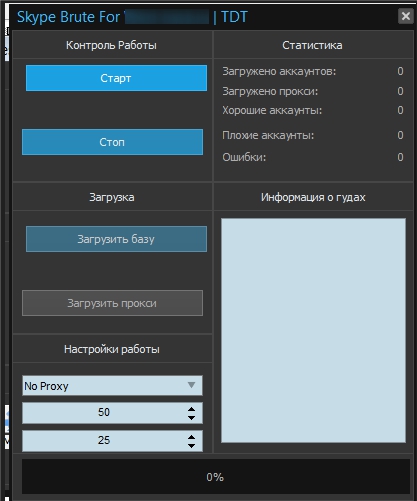Viewport: 417px width, 501px height.
Task: Increase the 50 value with up arrow
Action: click(x=191, y=409)
